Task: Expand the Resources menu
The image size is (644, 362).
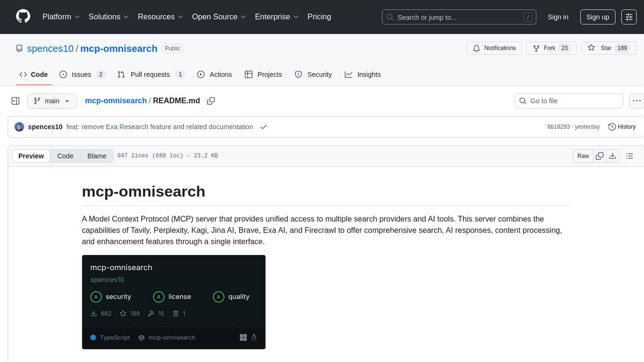Action: tap(161, 17)
